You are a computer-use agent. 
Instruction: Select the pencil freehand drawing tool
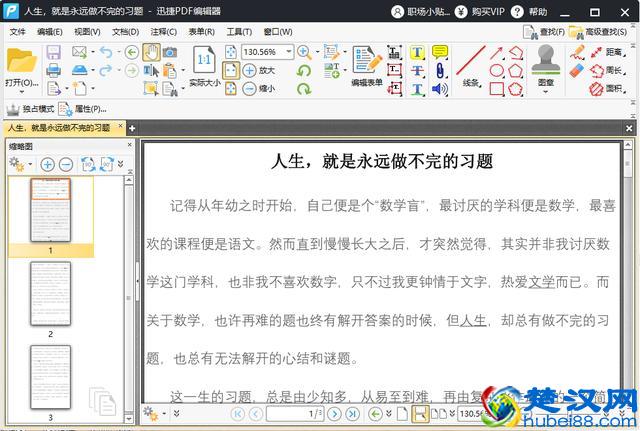577,52
